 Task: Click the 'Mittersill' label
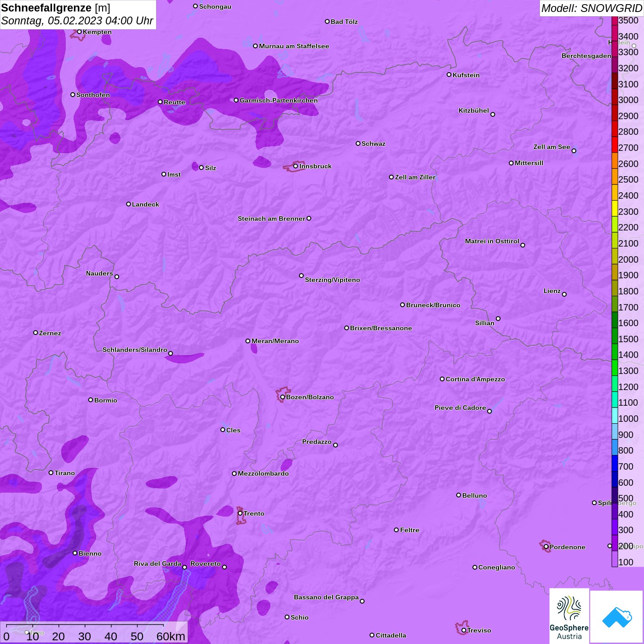(x=529, y=163)
